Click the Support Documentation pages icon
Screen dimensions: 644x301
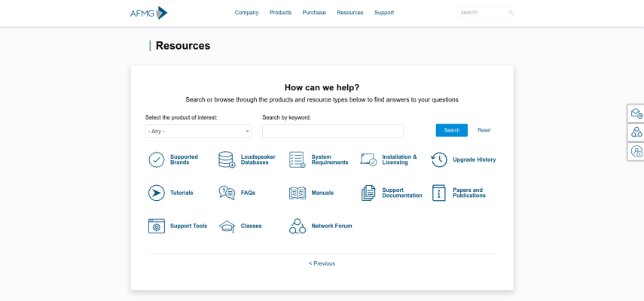(368, 193)
